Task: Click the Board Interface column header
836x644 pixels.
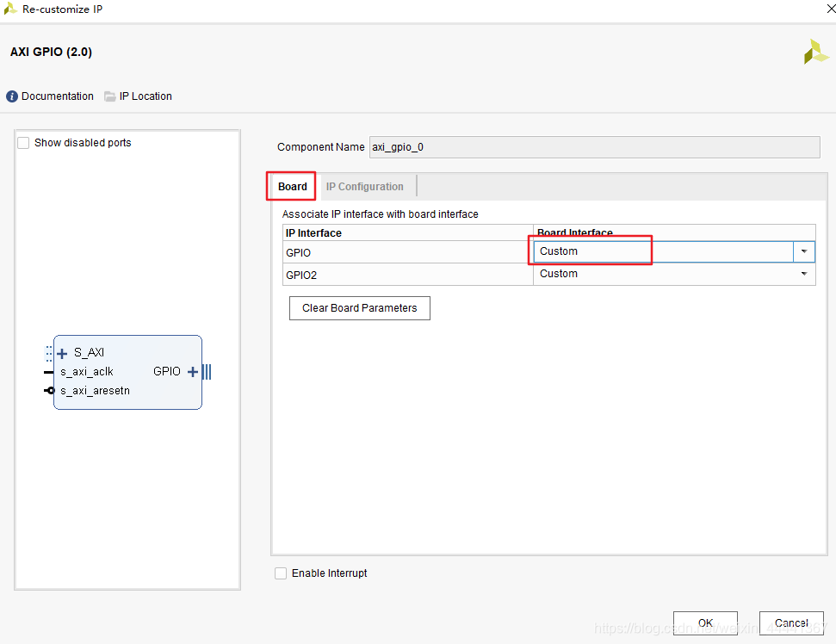Action: [x=674, y=233]
